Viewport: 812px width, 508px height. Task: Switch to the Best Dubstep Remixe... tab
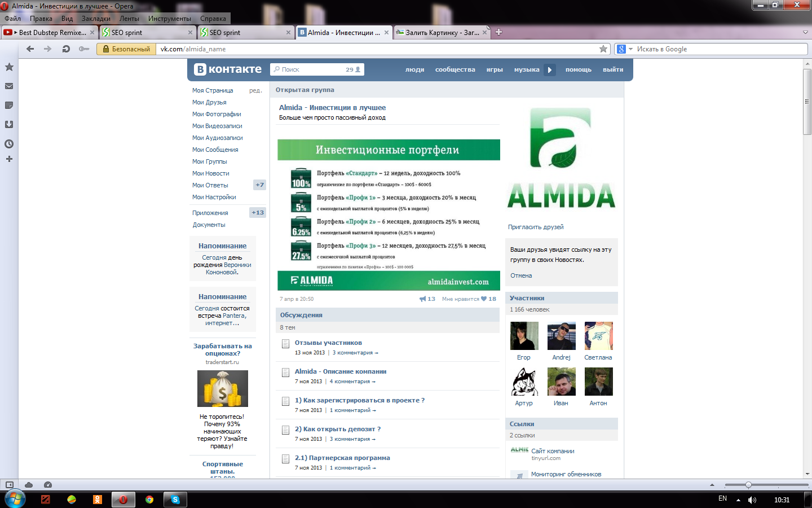click(x=49, y=32)
